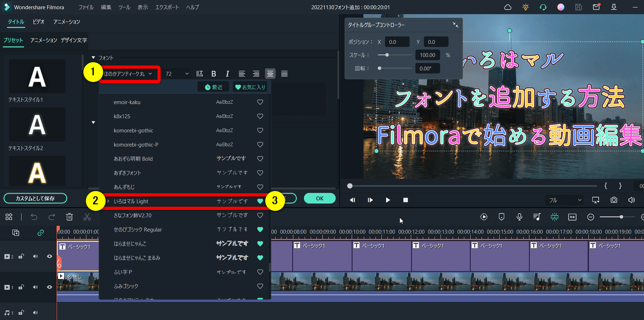Toggle italic text formatting
644x320 pixels.
pos(227,74)
